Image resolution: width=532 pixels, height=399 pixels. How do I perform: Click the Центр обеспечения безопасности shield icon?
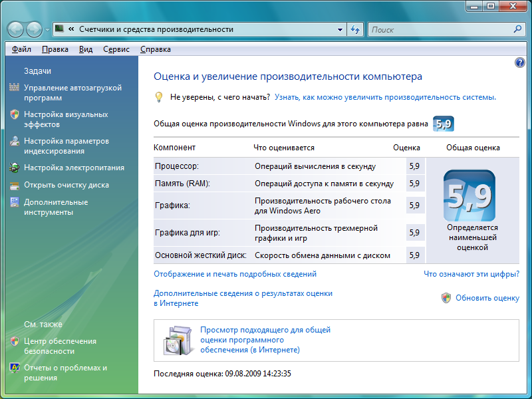[14, 341]
